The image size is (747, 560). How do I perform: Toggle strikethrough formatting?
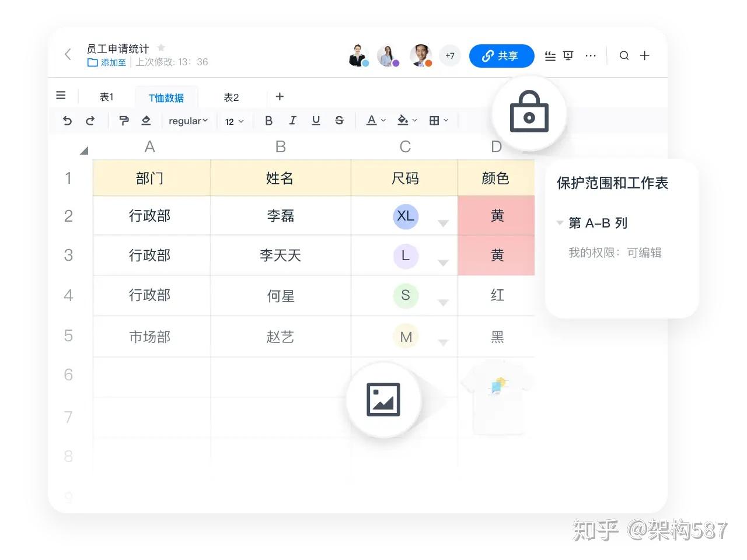[x=339, y=121]
